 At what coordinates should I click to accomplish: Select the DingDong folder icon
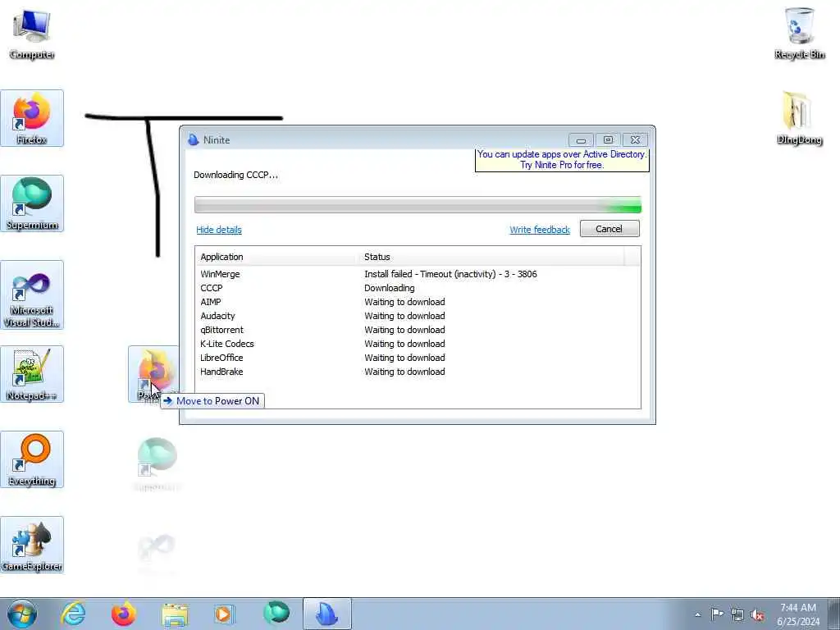tap(799, 118)
